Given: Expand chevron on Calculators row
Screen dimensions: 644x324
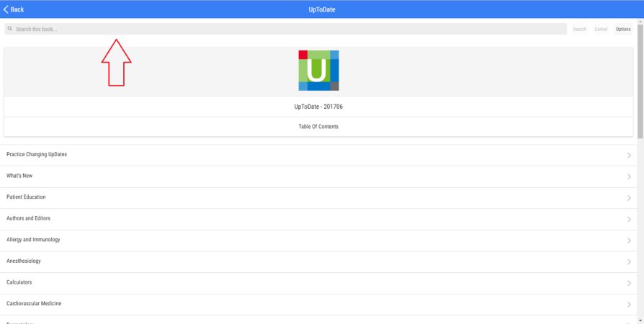Looking at the screenshot, I should coord(629,284).
